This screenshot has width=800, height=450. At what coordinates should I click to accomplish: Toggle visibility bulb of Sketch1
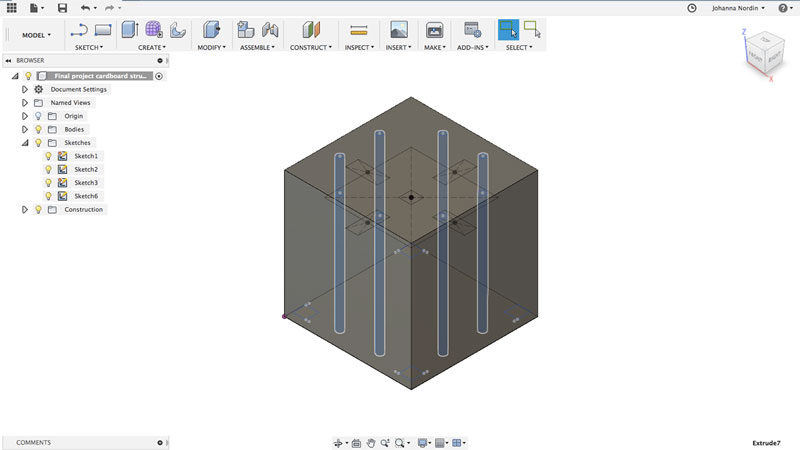(48, 156)
